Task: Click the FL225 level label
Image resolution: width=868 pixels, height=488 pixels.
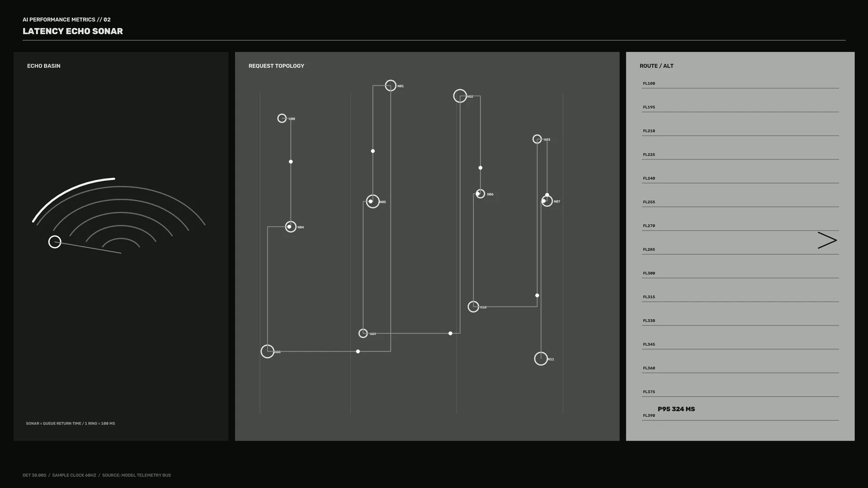Action: click(649, 155)
